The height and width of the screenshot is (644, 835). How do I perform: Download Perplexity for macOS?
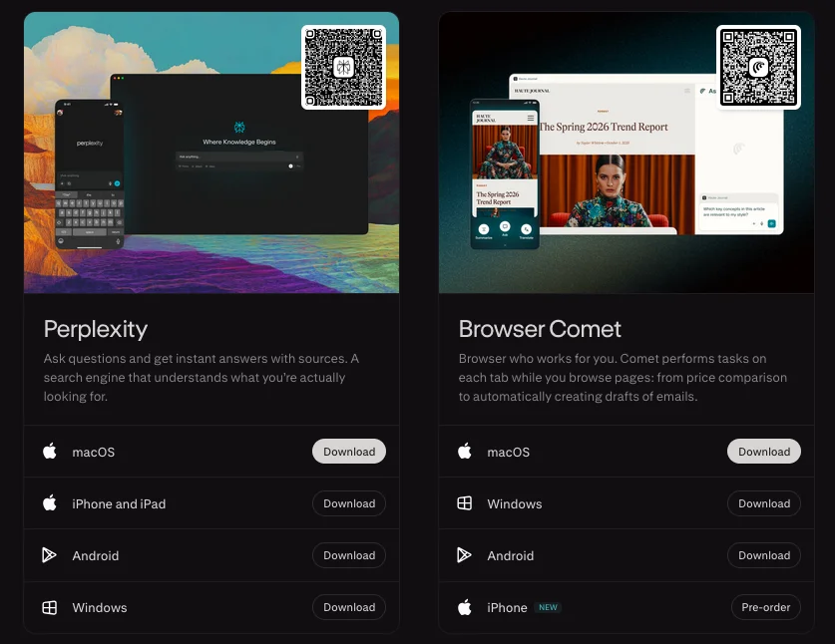349,452
